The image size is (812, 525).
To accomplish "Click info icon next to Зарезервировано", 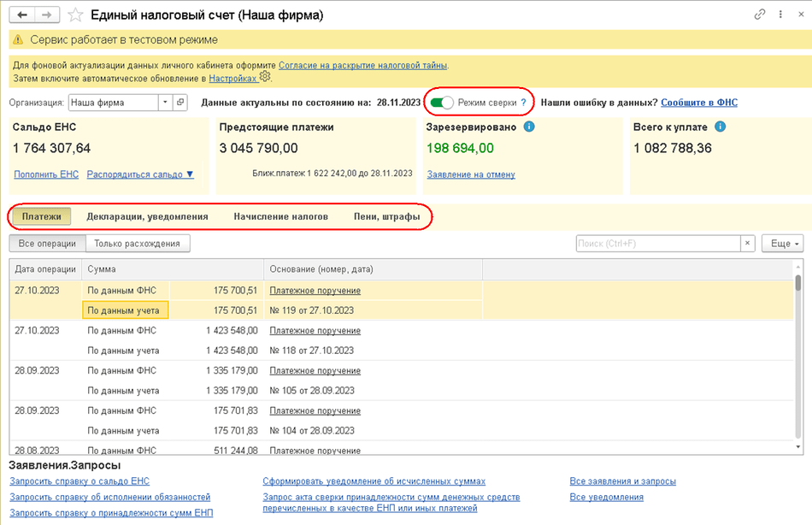I will [529, 127].
